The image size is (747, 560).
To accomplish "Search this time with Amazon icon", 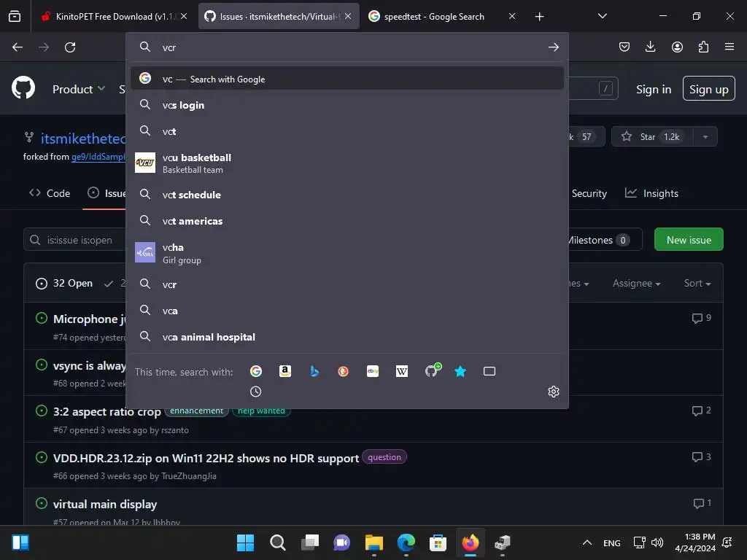I will [x=285, y=371].
